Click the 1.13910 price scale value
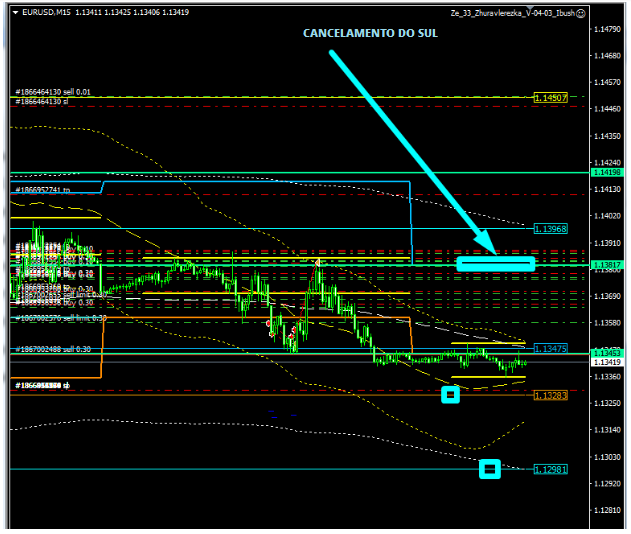Viewport: 631px width, 534px height. [607, 243]
